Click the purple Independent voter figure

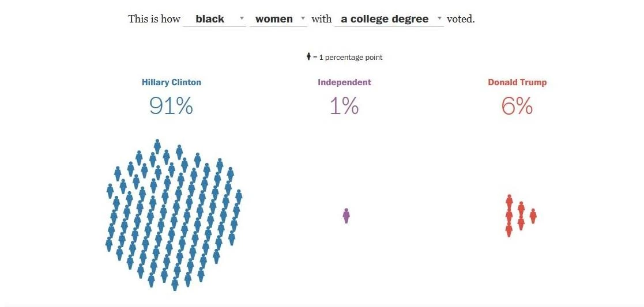point(346,215)
